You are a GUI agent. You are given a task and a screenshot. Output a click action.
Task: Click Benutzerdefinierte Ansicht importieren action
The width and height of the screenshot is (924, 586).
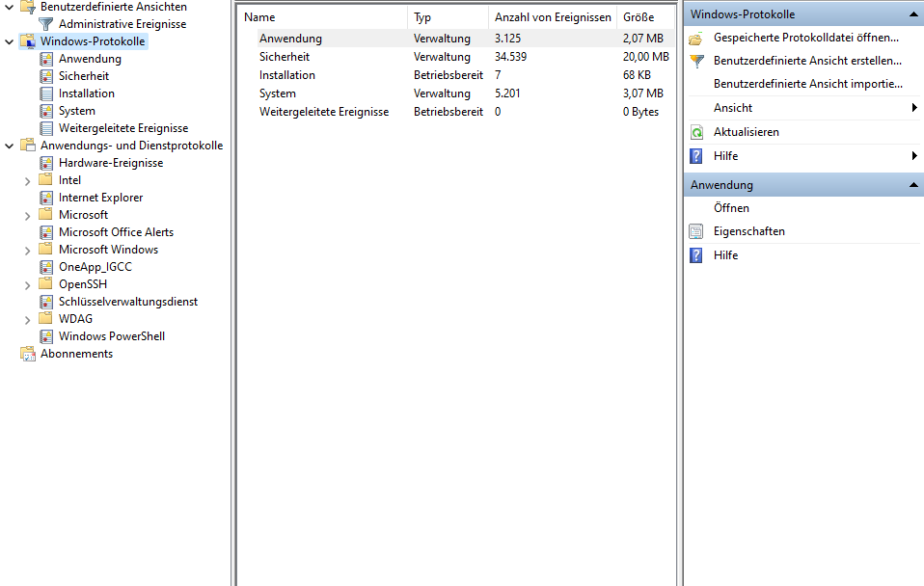807,84
